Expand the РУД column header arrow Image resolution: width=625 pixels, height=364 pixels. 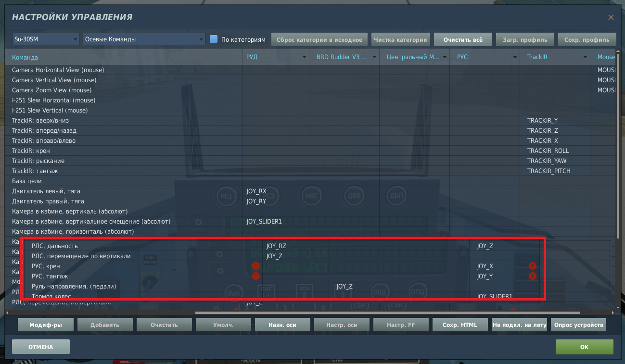[304, 57]
